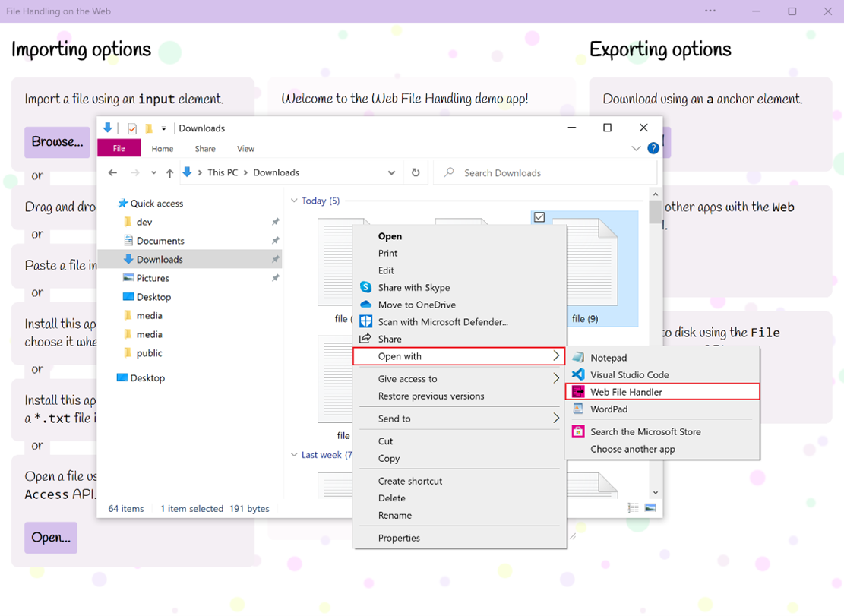Click the Move to OneDrive cloud icon
The height and width of the screenshot is (616, 844).
coord(365,305)
